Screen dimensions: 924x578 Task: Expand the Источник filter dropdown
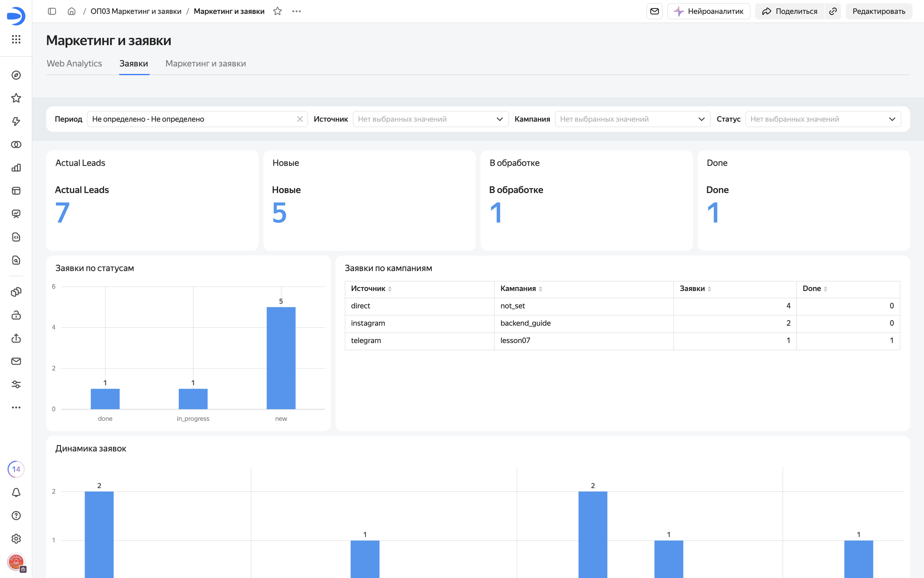click(431, 119)
